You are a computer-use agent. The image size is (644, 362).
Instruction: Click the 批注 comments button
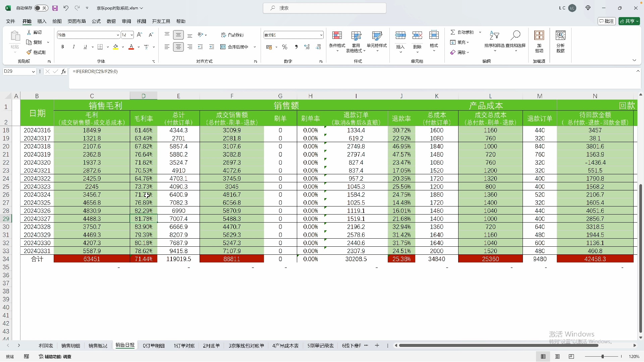pyautogui.click(x=607, y=21)
